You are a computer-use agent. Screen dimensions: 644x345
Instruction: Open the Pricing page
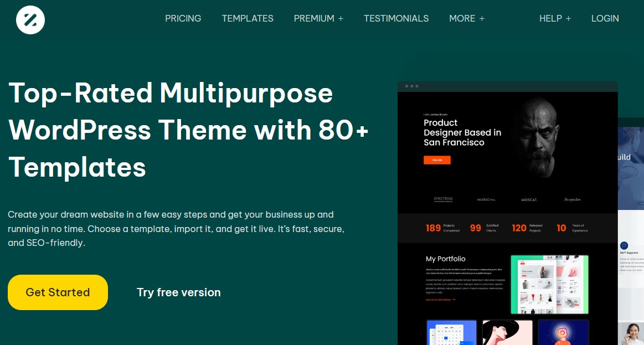(183, 18)
